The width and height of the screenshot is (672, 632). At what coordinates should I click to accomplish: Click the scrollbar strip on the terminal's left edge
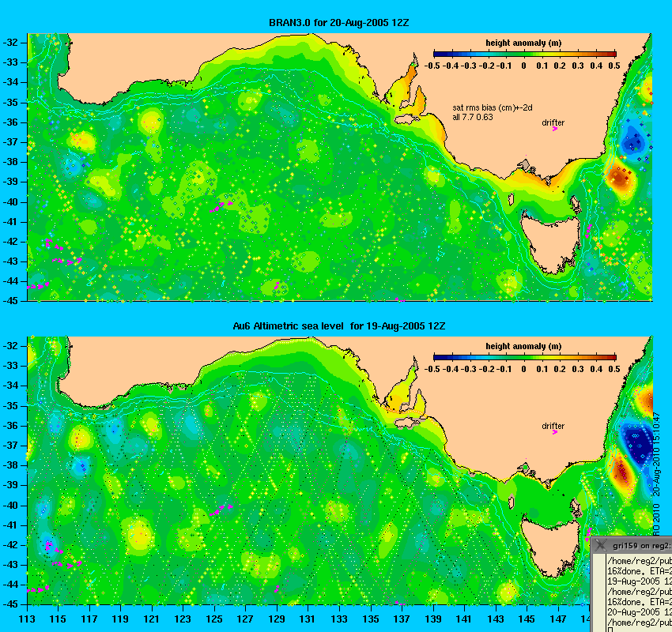tap(598, 592)
